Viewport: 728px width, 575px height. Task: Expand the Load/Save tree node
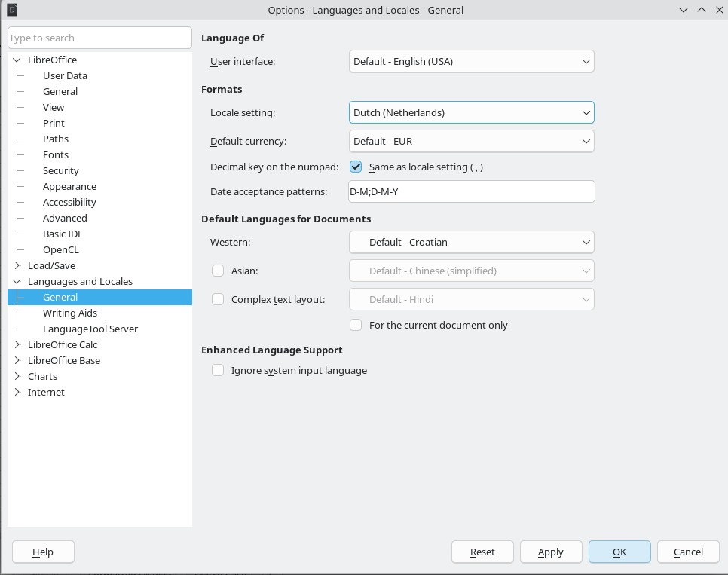point(17,266)
